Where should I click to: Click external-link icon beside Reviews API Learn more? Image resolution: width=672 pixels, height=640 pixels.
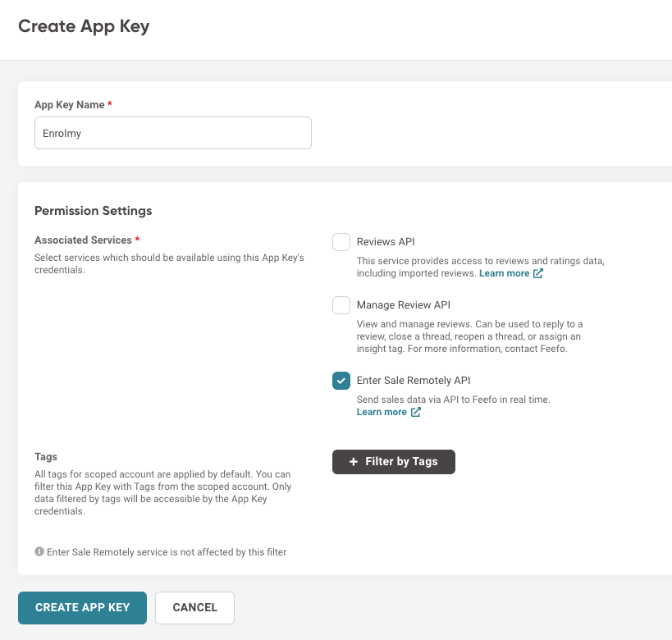click(538, 273)
